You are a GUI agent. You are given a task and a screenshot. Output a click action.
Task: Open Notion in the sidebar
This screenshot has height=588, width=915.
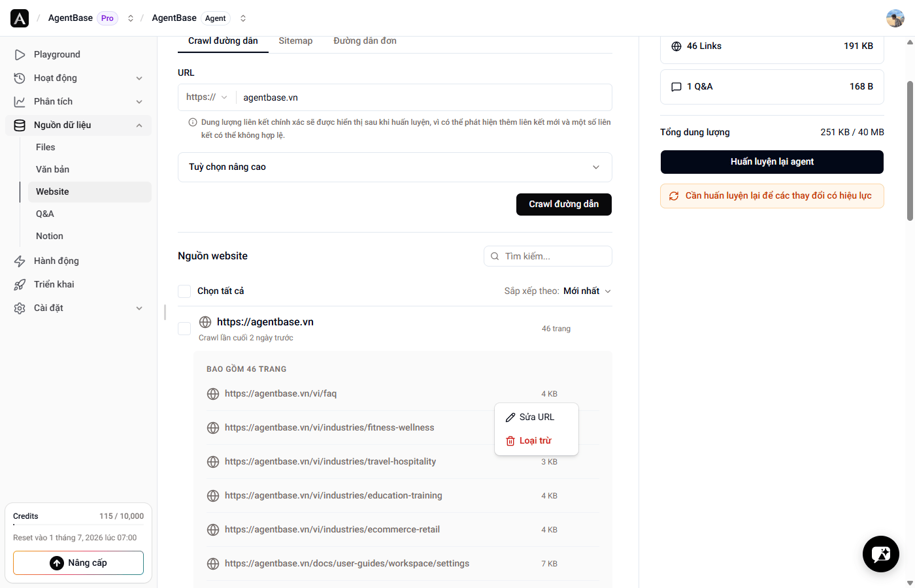click(x=90, y=237)
